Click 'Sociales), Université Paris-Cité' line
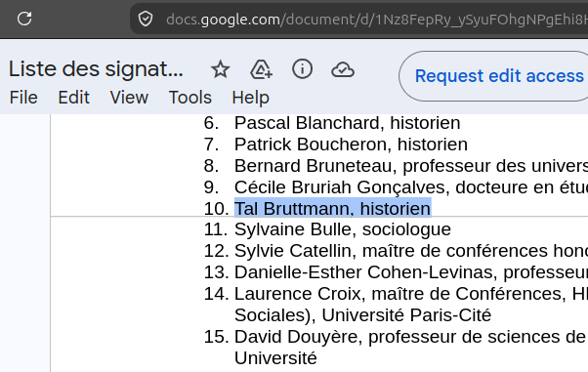The image size is (588, 372). coord(362,315)
